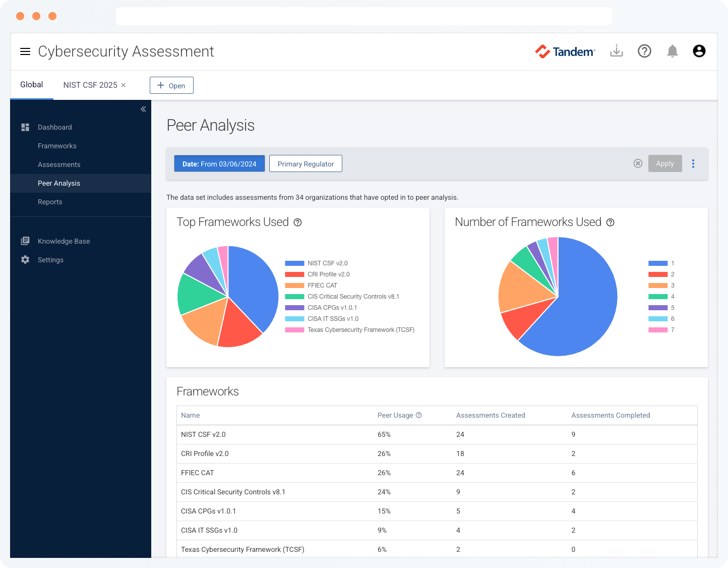Open the Date filter dropdown
The width and height of the screenshot is (728, 568).
(x=219, y=163)
